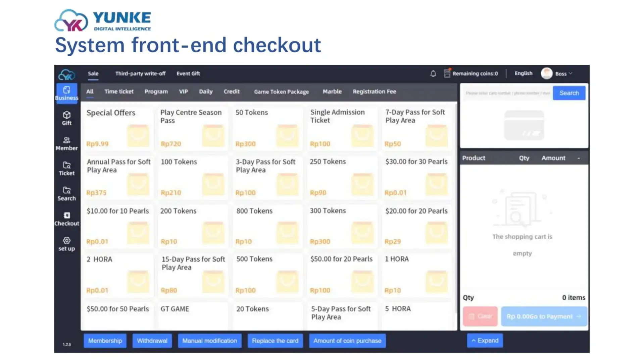Click the Remaining coins list icon
Screen dimensions: 644x362
pos(447,73)
